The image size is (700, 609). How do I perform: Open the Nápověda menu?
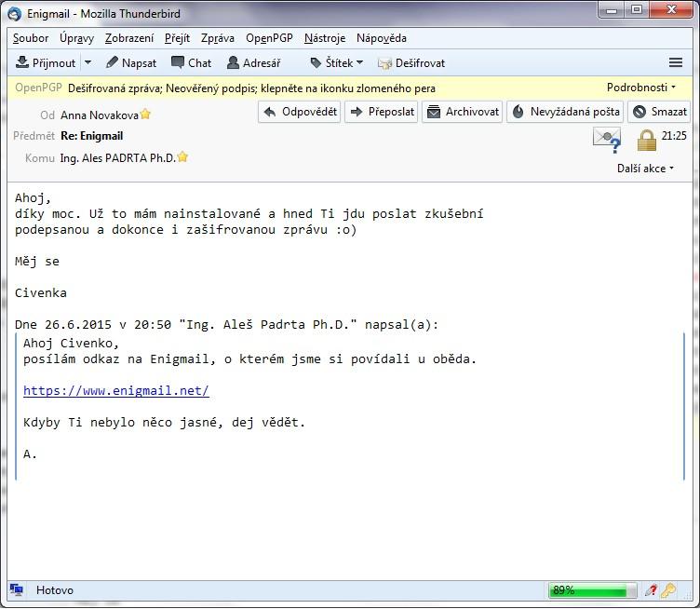point(382,38)
